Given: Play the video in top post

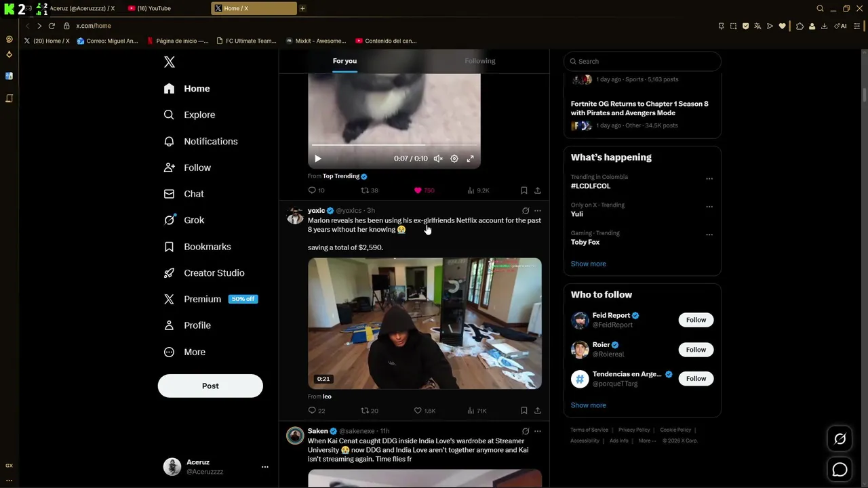Looking at the screenshot, I should tap(317, 159).
